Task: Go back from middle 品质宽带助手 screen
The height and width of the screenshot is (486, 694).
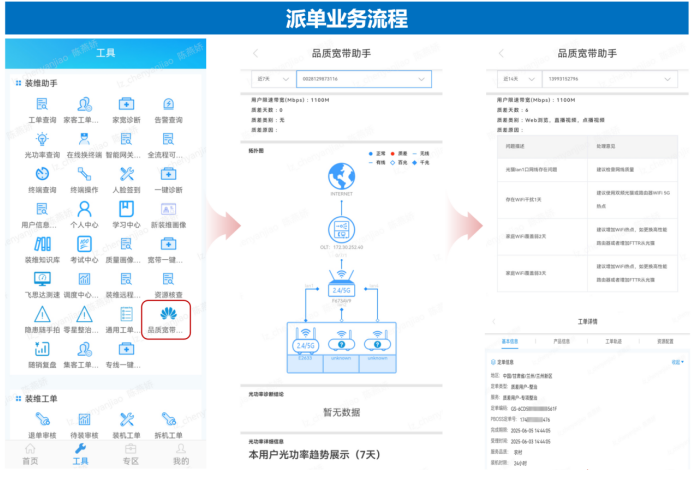Action: pyautogui.click(x=255, y=53)
